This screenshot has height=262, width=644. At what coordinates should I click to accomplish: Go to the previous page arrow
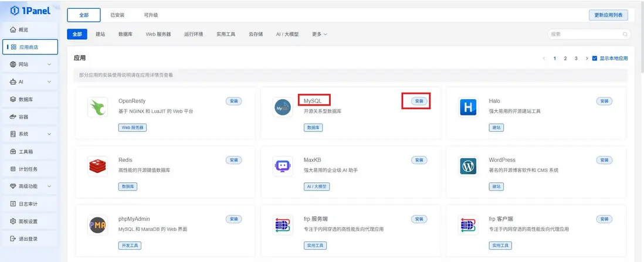pyautogui.click(x=544, y=58)
